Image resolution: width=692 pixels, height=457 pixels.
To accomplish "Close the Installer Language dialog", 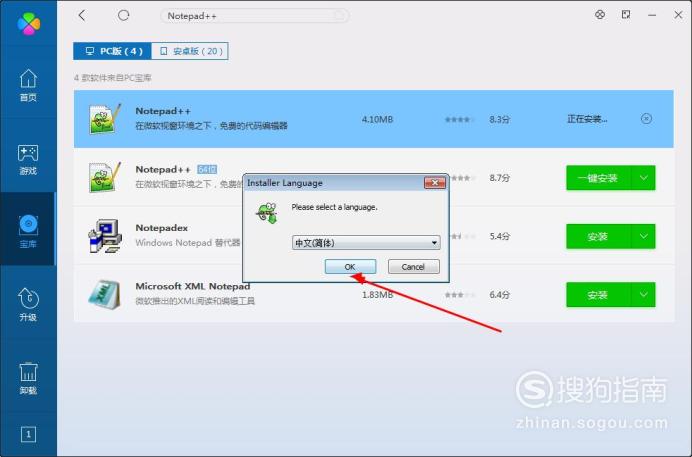I will coord(435,183).
